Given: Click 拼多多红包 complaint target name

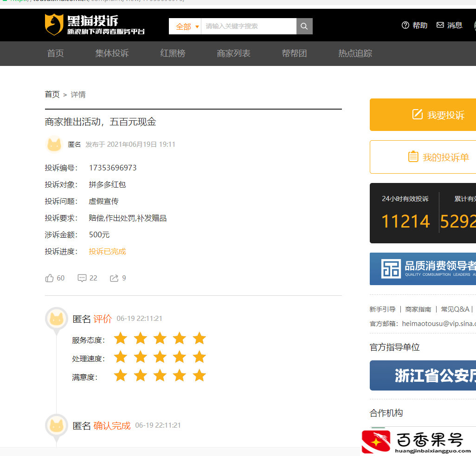Looking at the screenshot, I should coord(107,185).
